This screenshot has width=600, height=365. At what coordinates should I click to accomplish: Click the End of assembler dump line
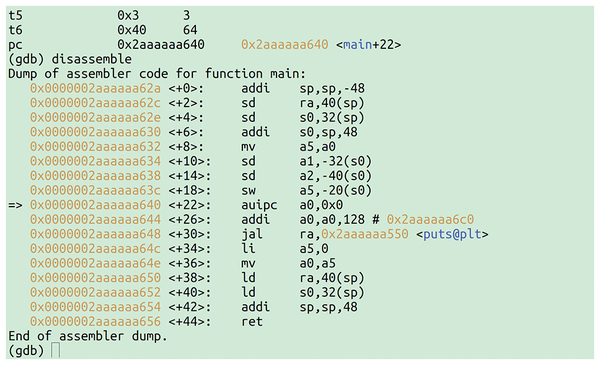coord(88,336)
